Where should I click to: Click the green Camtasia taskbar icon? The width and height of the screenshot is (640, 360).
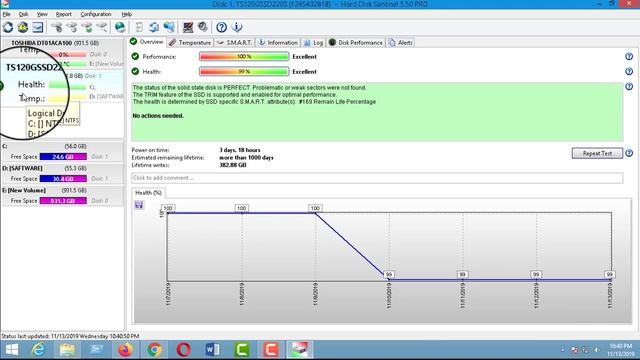(242, 350)
